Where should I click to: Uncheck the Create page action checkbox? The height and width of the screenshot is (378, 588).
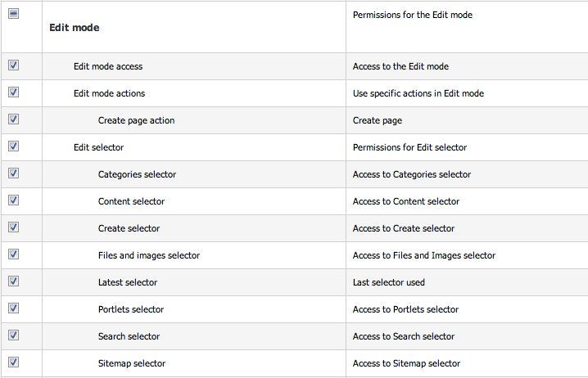(x=13, y=119)
